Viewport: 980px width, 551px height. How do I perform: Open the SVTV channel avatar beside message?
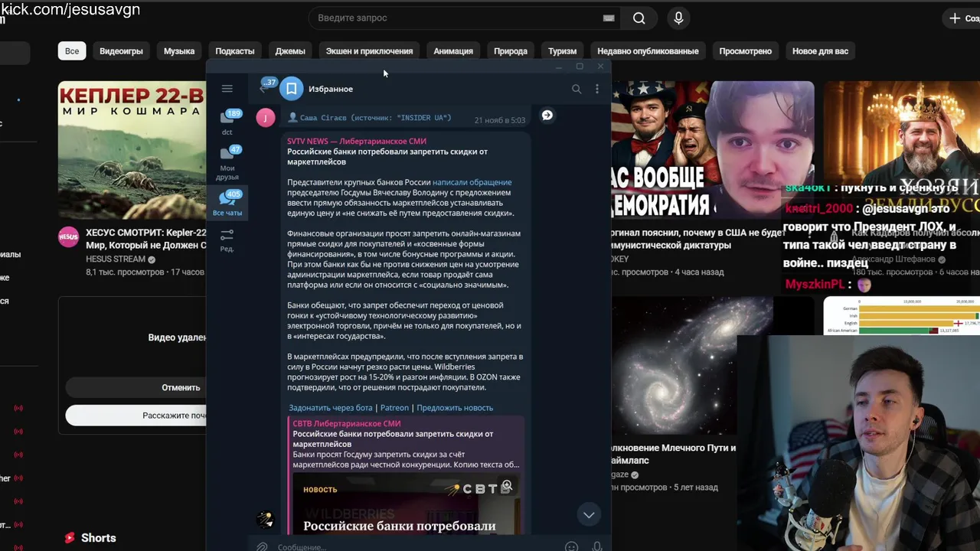(266, 520)
